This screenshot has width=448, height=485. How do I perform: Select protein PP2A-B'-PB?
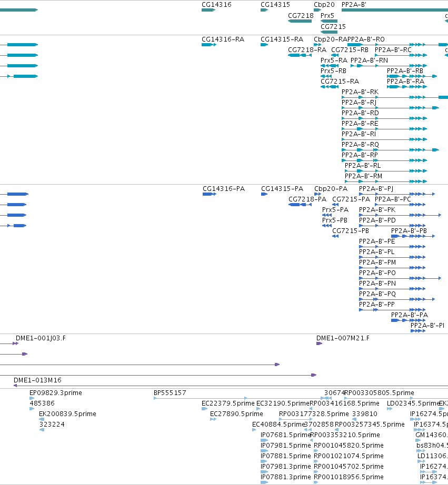point(409,231)
